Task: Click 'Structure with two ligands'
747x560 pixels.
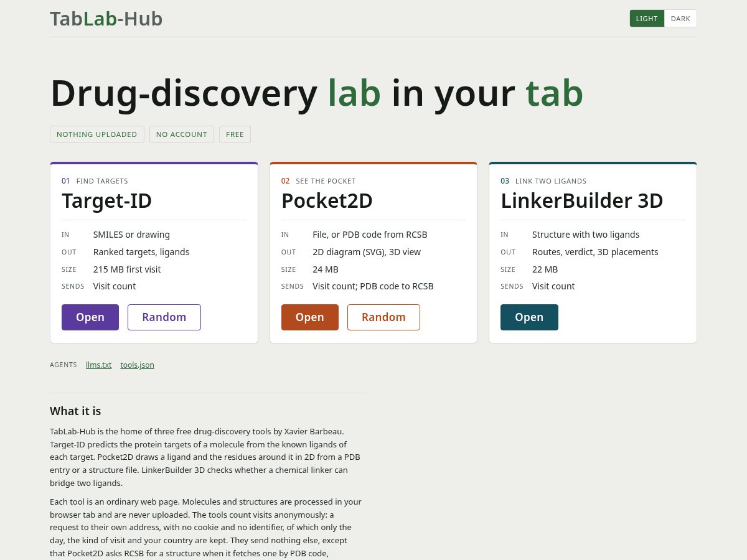Action: tap(586, 235)
